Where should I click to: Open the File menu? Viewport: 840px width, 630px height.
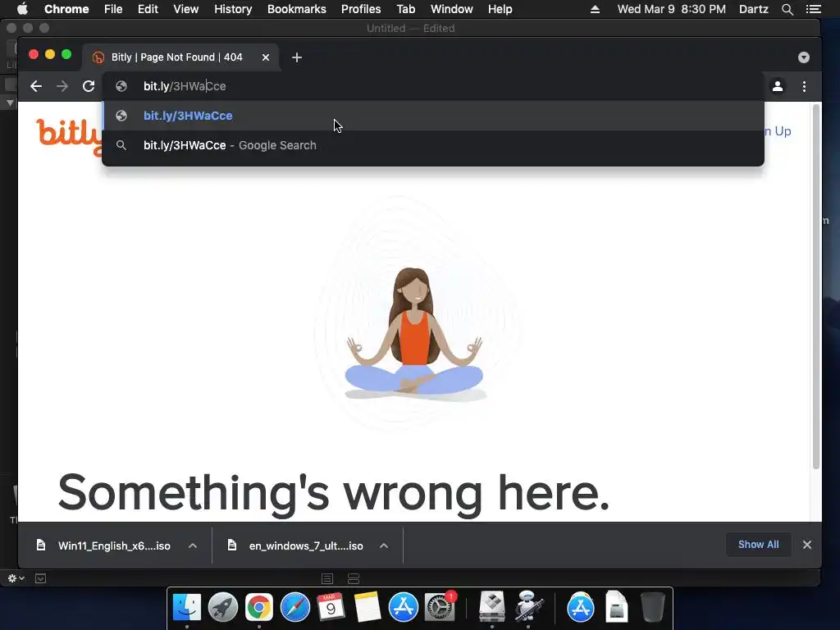pyautogui.click(x=113, y=9)
